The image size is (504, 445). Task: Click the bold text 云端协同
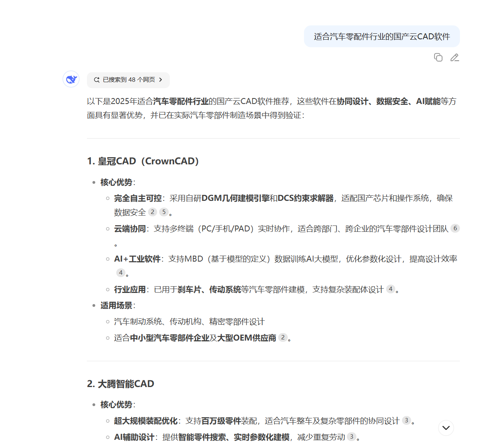tap(130, 229)
